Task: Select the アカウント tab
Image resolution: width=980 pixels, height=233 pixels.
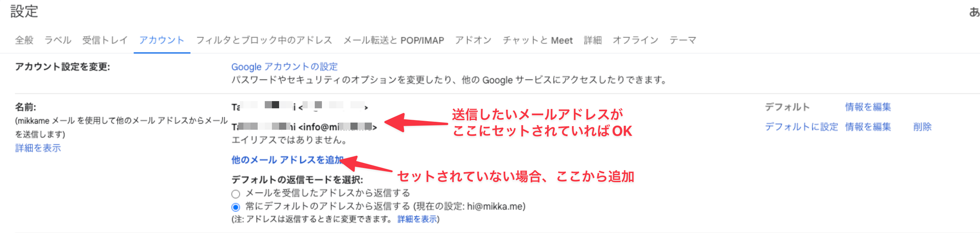Action: (162, 40)
